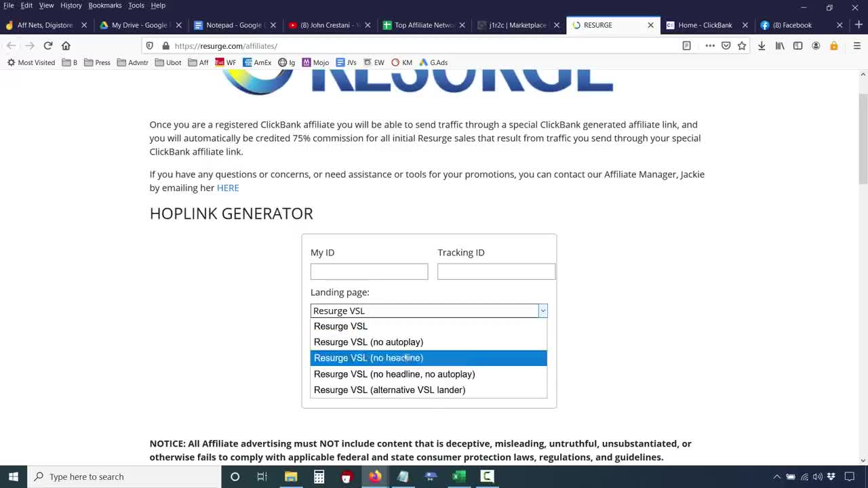Open Dropbox icon in system tray

pos(831,476)
